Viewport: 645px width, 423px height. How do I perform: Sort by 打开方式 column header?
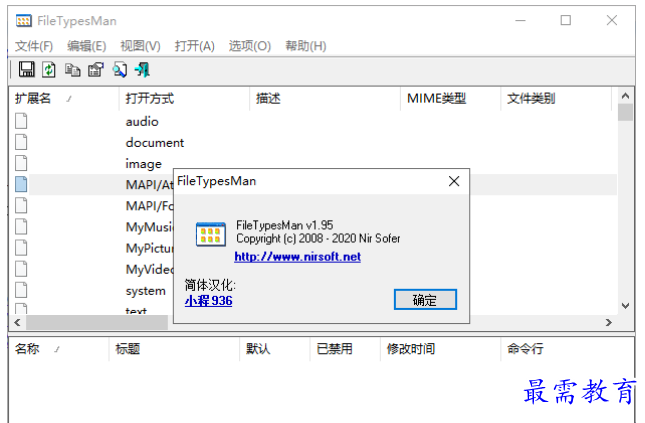click(184, 98)
